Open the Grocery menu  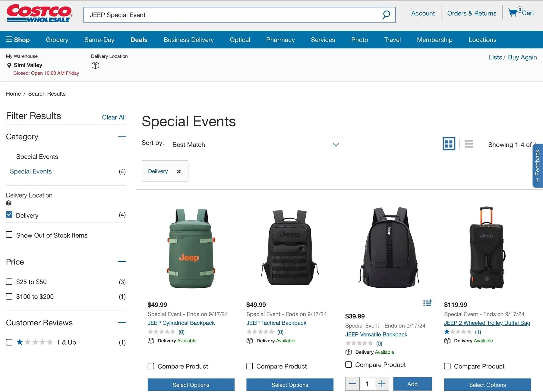coord(57,40)
